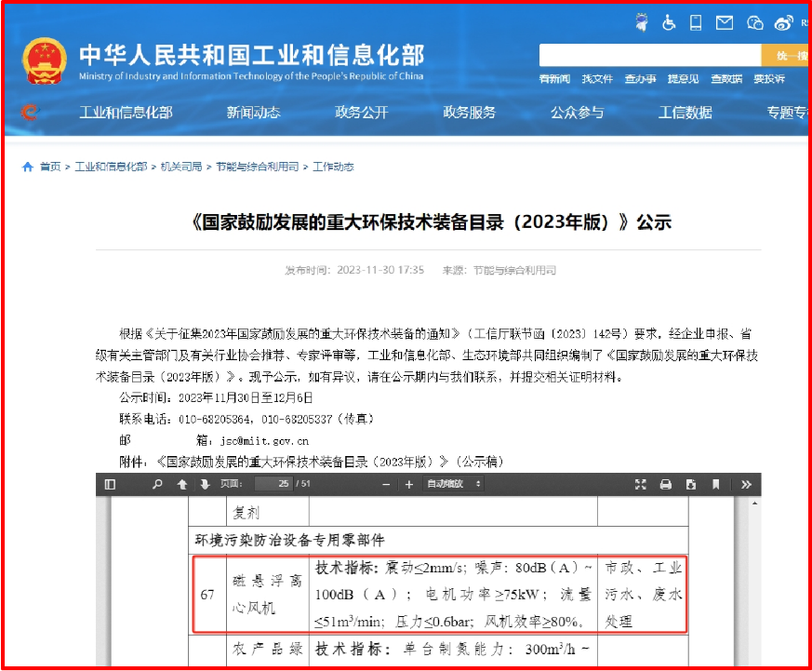The width and height of the screenshot is (812, 671).
Task: Enter PDF presentation fullscreen mode
Action: [640, 484]
